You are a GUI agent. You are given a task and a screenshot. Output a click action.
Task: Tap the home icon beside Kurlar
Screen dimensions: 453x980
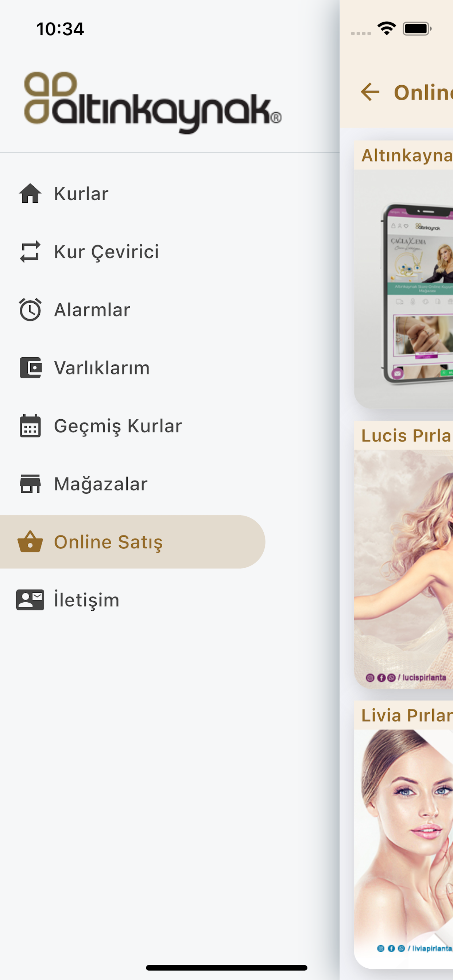tap(30, 193)
